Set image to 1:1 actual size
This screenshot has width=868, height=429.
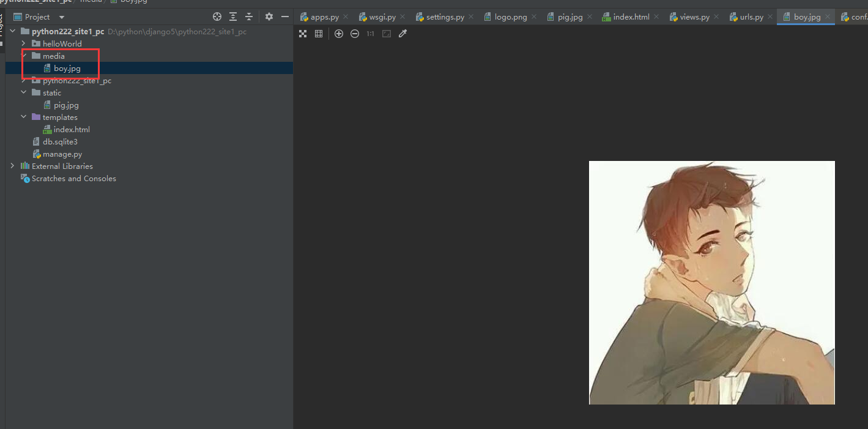coord(371,34)
